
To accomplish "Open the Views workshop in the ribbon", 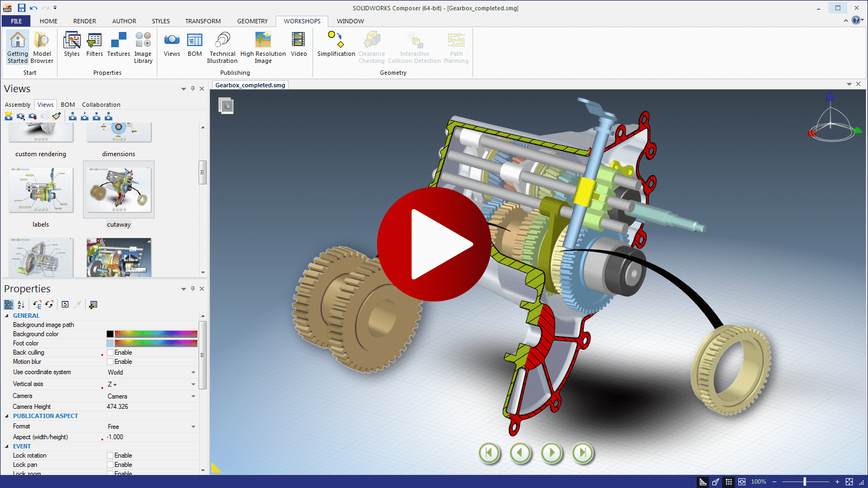I will pos(172,44).
